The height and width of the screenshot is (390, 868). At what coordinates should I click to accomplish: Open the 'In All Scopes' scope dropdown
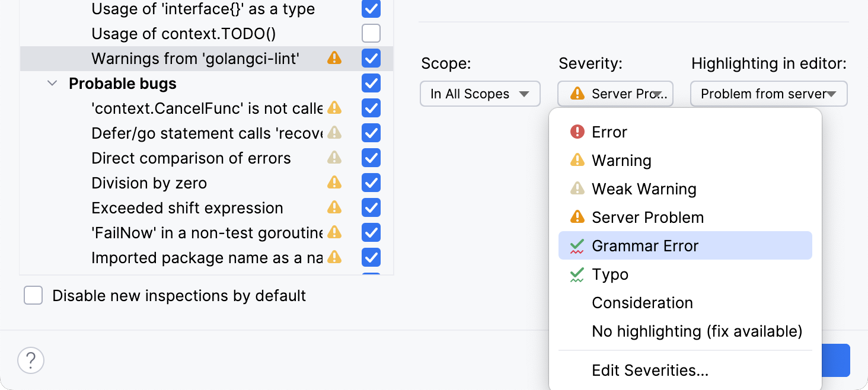pos(480,93)
